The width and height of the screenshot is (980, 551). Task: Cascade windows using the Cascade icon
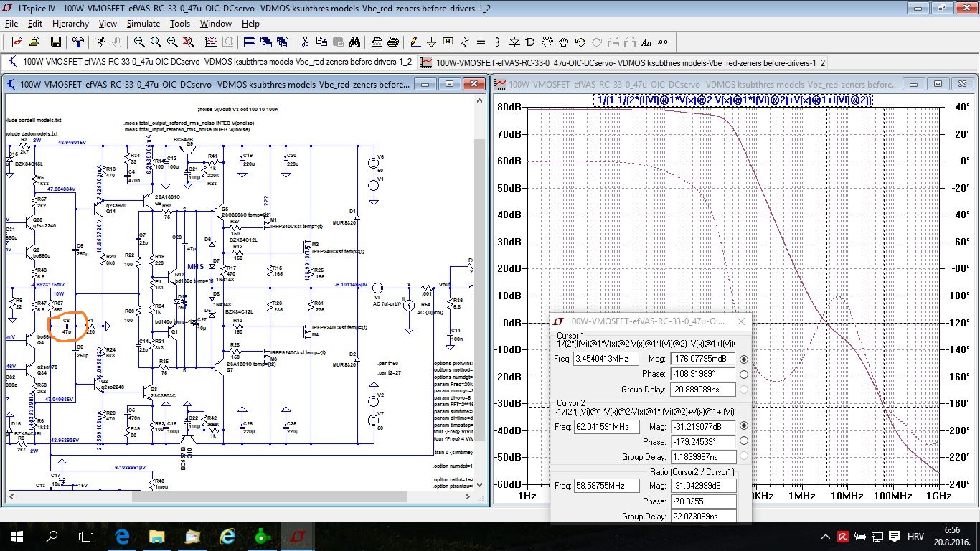click(x=266, y=42)
